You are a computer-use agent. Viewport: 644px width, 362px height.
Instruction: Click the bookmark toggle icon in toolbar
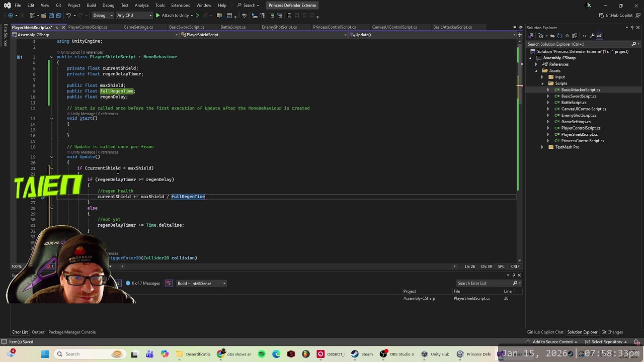[x=289, y=16]
